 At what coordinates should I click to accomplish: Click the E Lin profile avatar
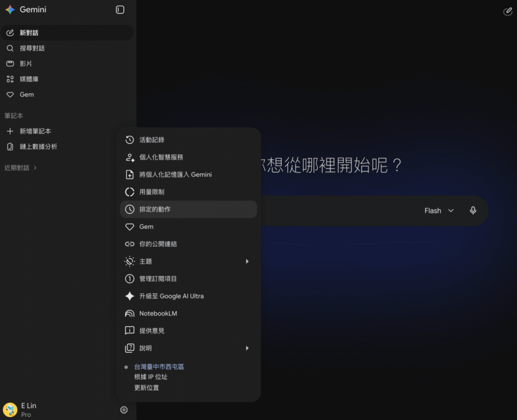(x=10, y=410)
